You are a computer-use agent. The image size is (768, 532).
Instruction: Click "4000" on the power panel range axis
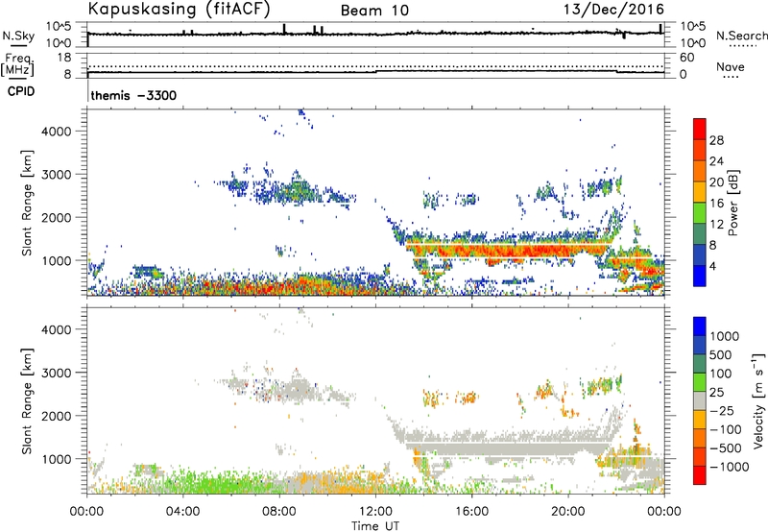pyautogui.click(x=57, y=132)
